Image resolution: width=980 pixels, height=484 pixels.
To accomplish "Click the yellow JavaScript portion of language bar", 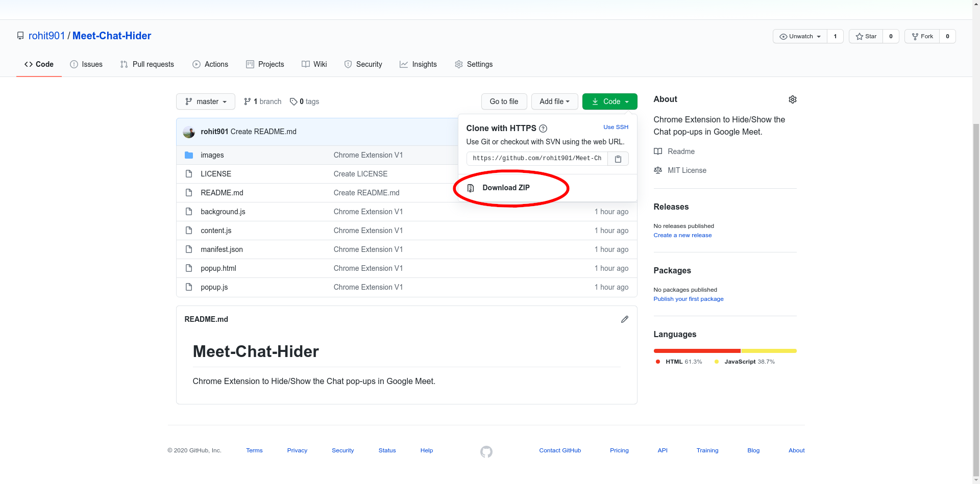I will click(x=769, y=351).
